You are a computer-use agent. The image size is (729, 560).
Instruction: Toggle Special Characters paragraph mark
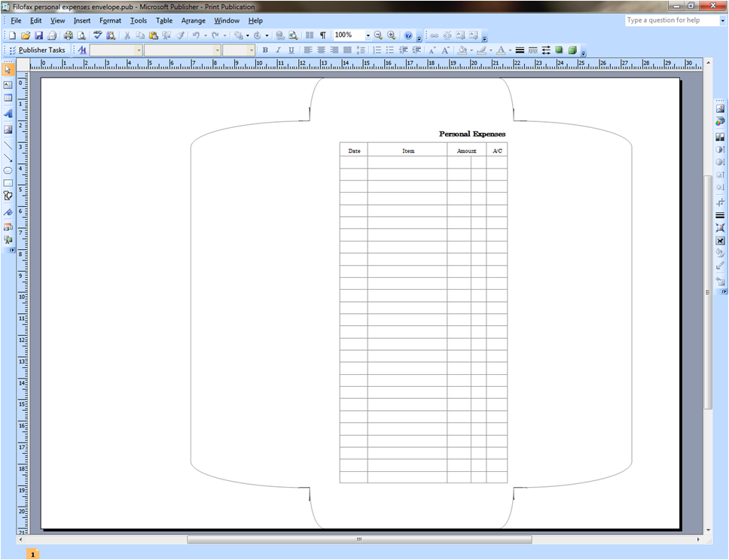[322, 35]
